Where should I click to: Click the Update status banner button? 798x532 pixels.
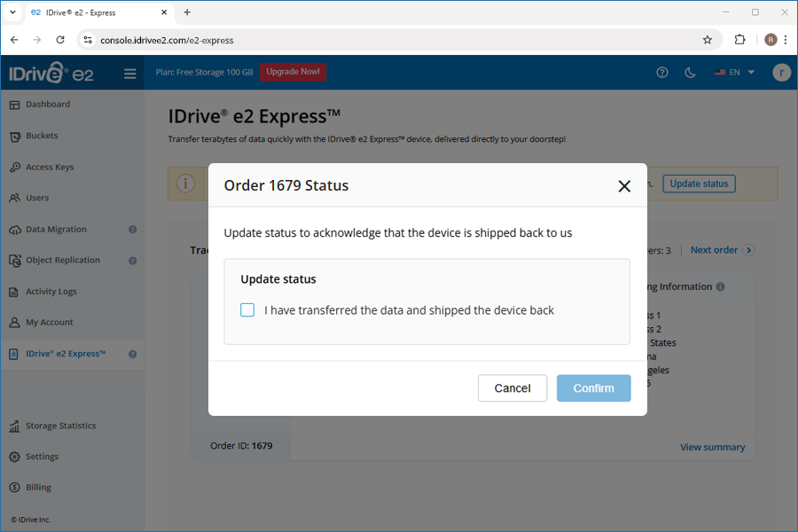[x=699, y=184]
